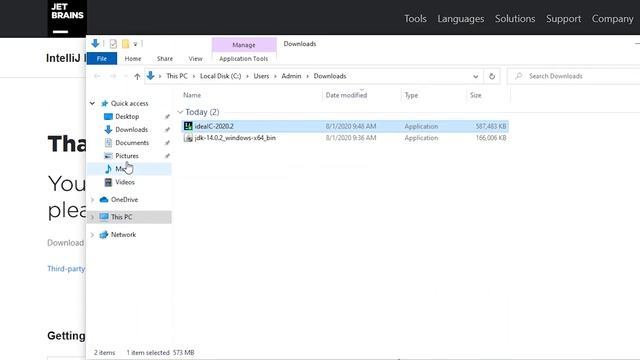Open Application Tools ribbon tab

244,58
